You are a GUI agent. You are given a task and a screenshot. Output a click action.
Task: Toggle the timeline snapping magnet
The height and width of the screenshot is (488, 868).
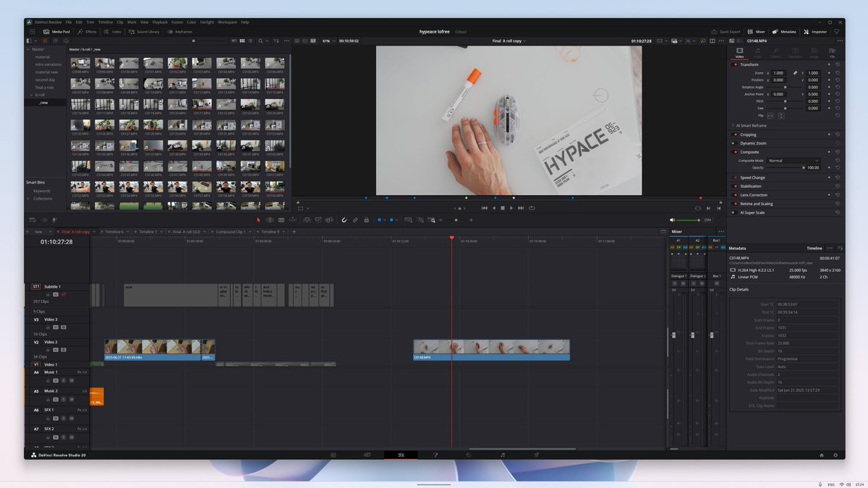tap(344, 220)
